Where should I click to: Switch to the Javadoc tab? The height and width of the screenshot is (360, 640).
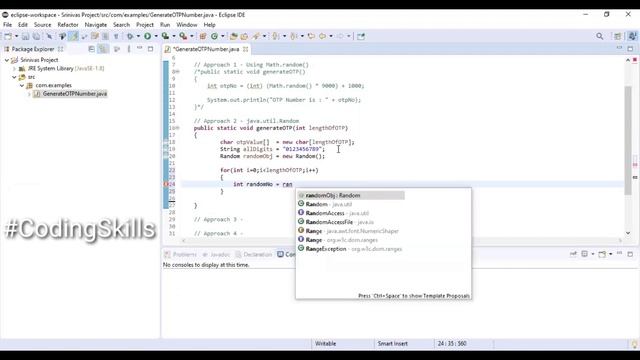(216, 254)
